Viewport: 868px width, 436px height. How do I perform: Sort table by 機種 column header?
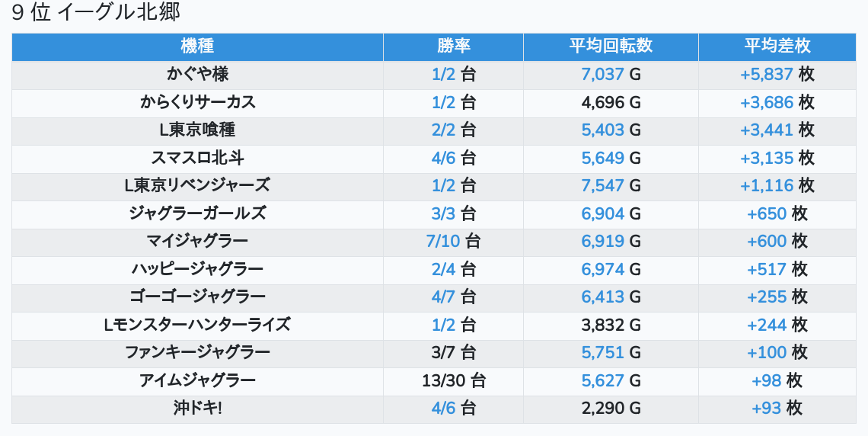pos(197,46)
